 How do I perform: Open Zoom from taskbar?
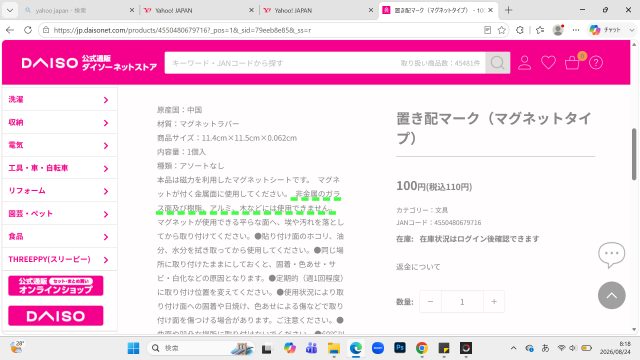(378, 348)
